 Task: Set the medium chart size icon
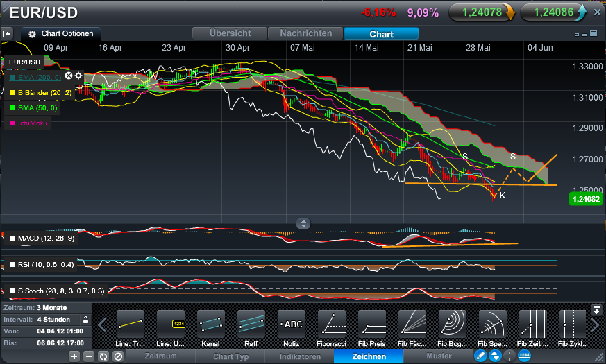(584, 34)
